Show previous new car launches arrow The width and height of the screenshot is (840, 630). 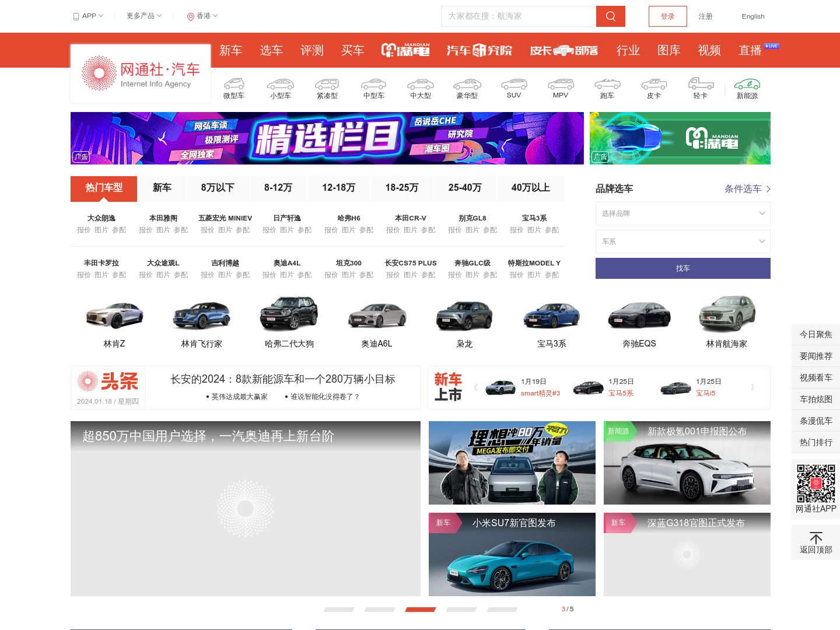476,387
